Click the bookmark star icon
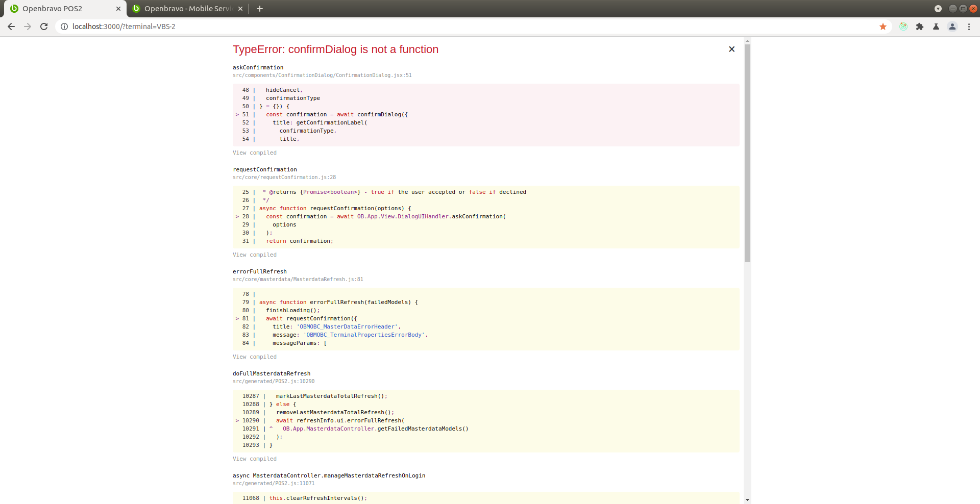Screen dimensions: 980x504 click(883, 27)
